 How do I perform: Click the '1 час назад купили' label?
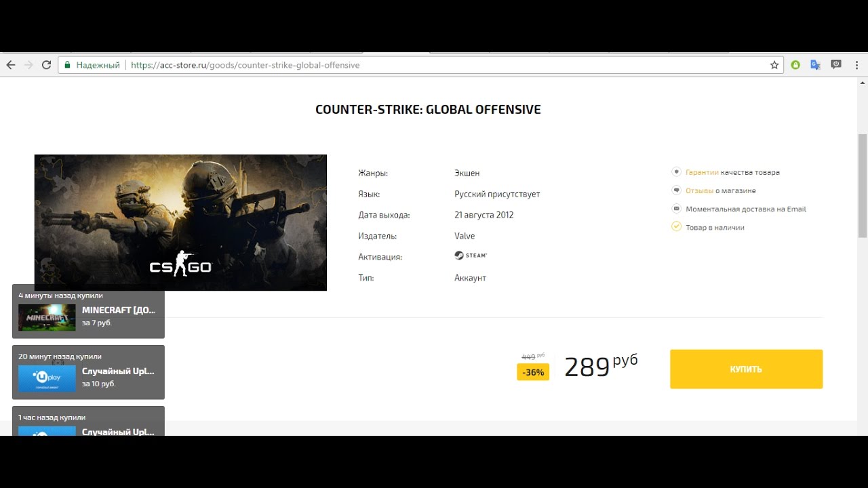coord(52,418)
